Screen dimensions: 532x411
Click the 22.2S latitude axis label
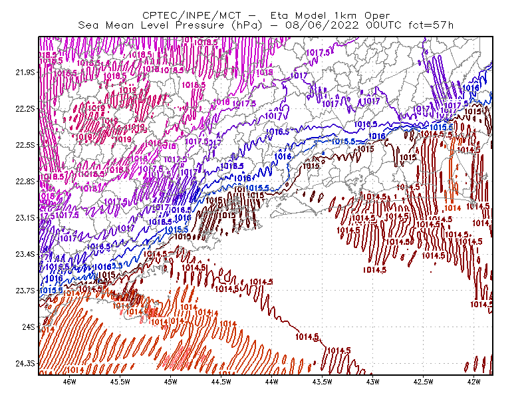click(25, 108)
